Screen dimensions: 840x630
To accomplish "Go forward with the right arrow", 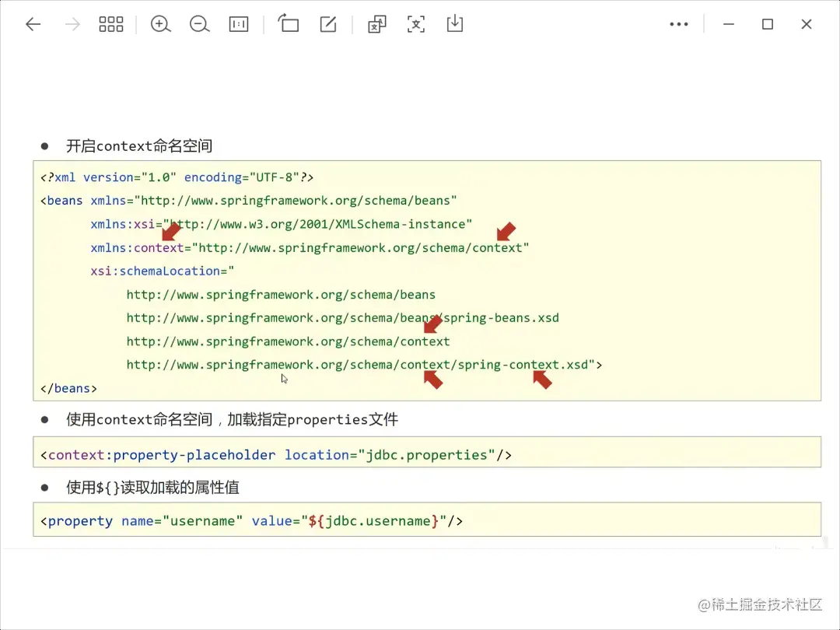I will [x=72, y=24].
